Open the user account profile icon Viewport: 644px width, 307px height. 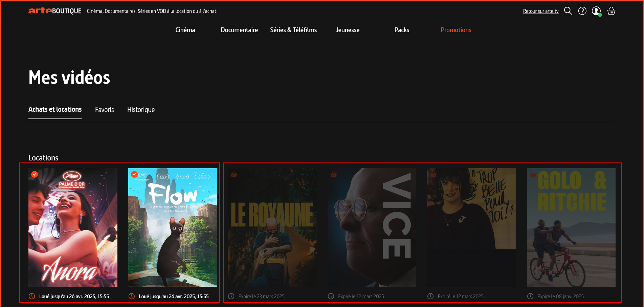[596, 11]
